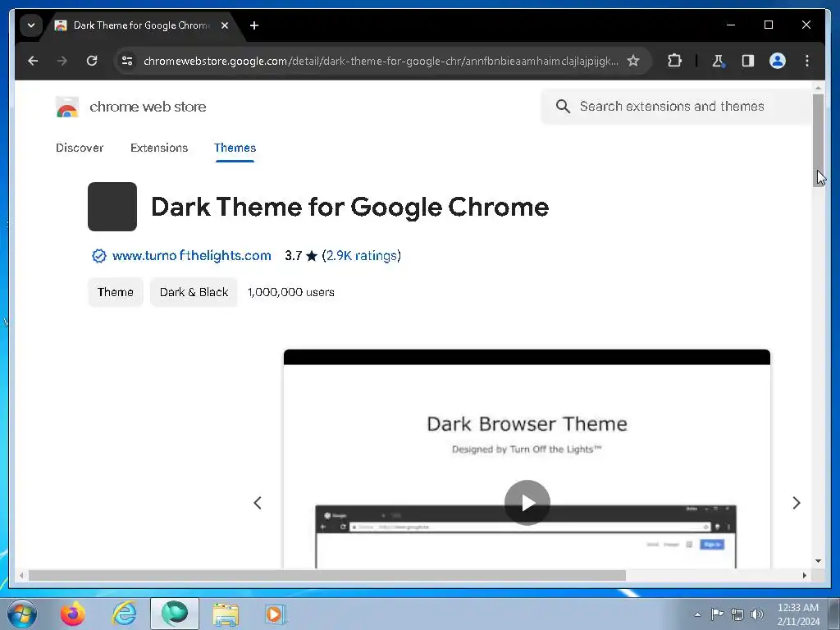Viewport: 840px width, 630px height.
Task: Click the address bar URL
Action: click(381, 61)
